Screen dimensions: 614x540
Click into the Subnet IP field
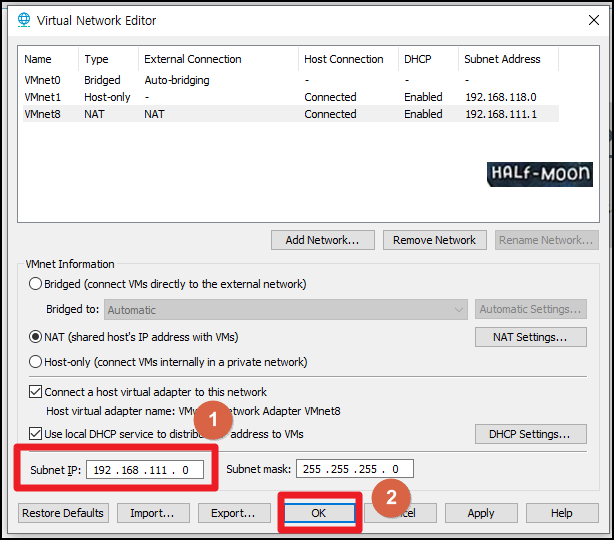click(x=145, y=470)
